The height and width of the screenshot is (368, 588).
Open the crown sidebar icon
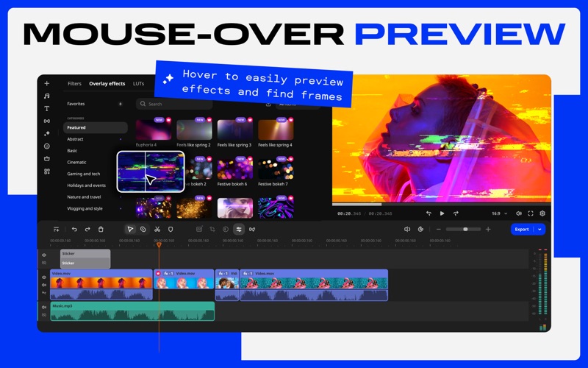coord(46,159)
